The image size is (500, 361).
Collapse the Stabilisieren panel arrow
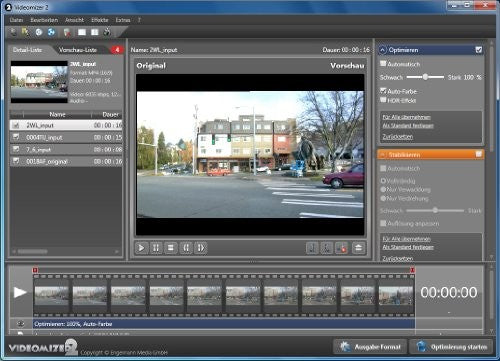pyautogui.click(x=383, y=154)
